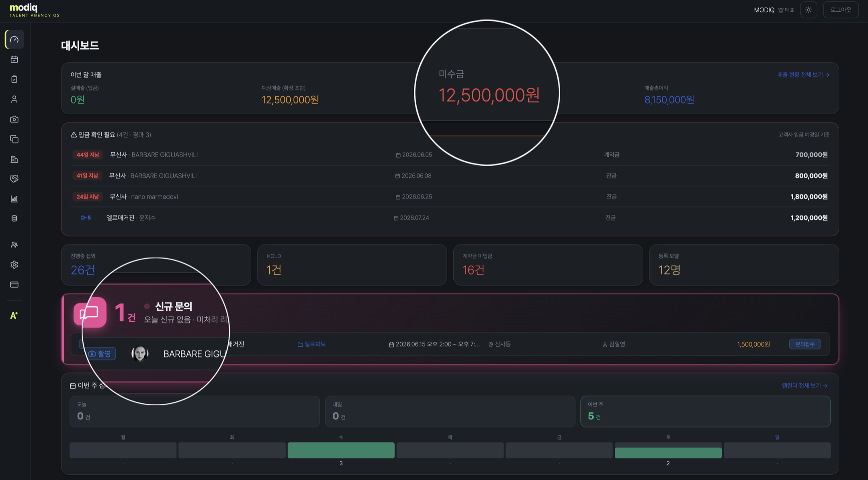This screenshot has height=480, width=868.
Task: Click the 2026.06.08 due date
Action: [414, 176]
